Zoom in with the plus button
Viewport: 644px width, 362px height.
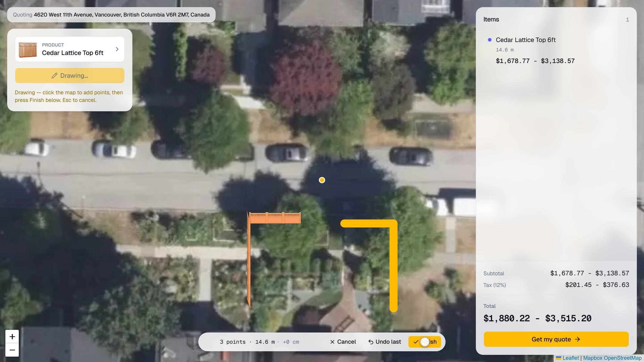tap(12, 336)
